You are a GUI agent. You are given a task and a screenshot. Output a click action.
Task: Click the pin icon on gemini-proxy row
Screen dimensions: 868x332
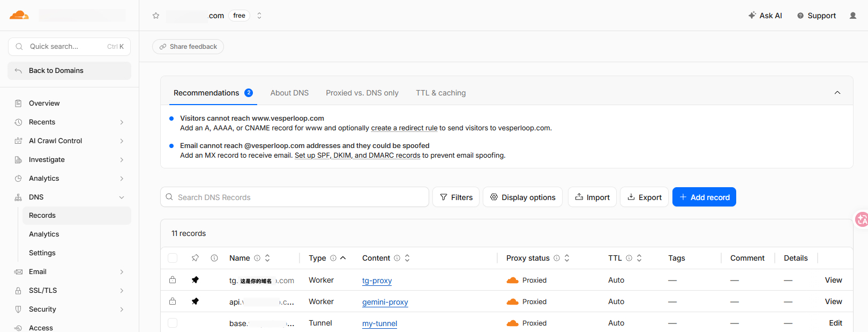195,301
